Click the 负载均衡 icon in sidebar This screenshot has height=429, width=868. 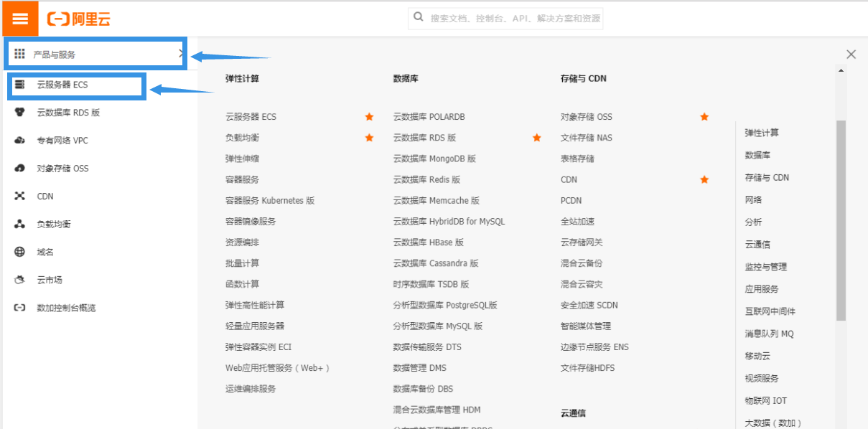[x=20, y=225]
